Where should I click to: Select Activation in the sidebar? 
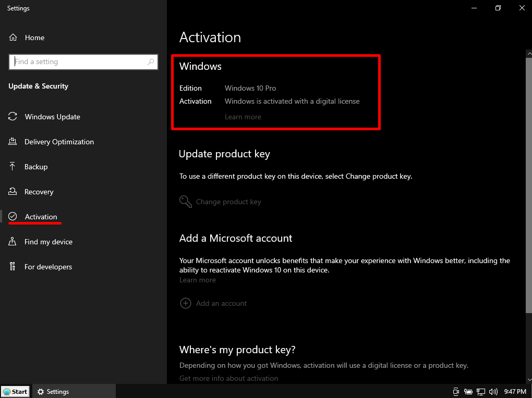[x=41, y=217]
